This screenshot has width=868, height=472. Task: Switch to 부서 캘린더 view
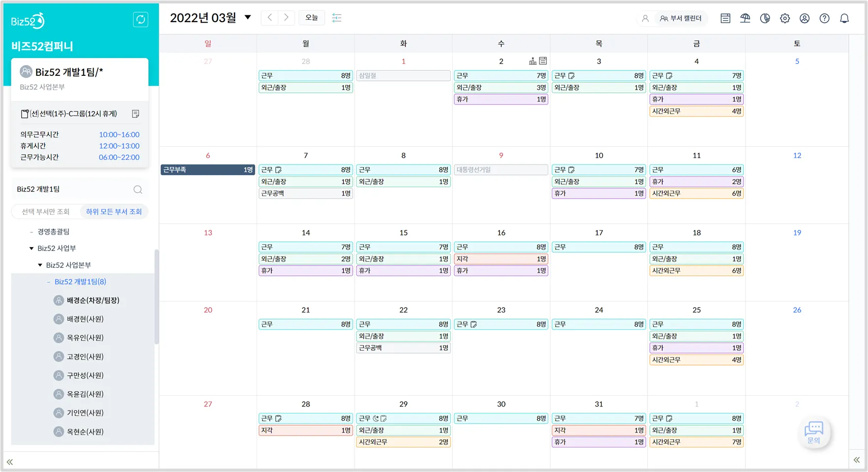pos(681,18)
